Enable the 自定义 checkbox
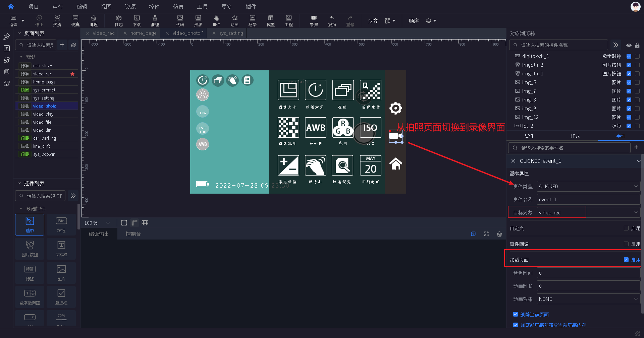 click(x=626, y=228)
